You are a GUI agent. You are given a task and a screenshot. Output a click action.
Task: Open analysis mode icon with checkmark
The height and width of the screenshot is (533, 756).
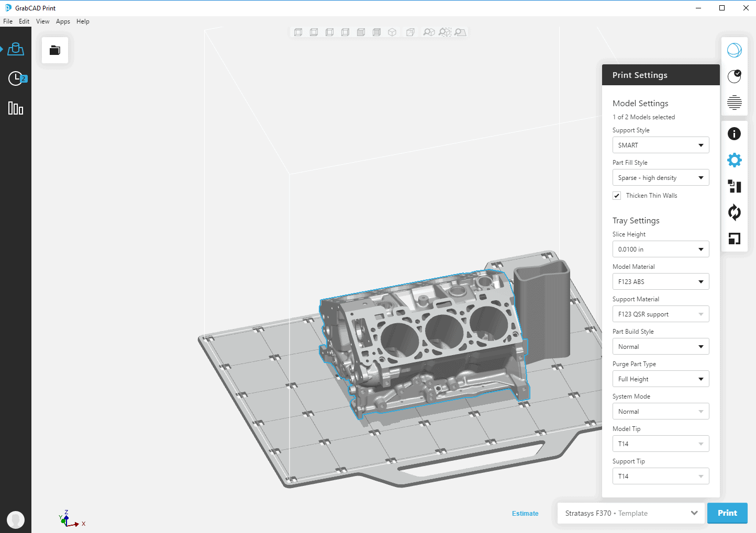point(735,76)
